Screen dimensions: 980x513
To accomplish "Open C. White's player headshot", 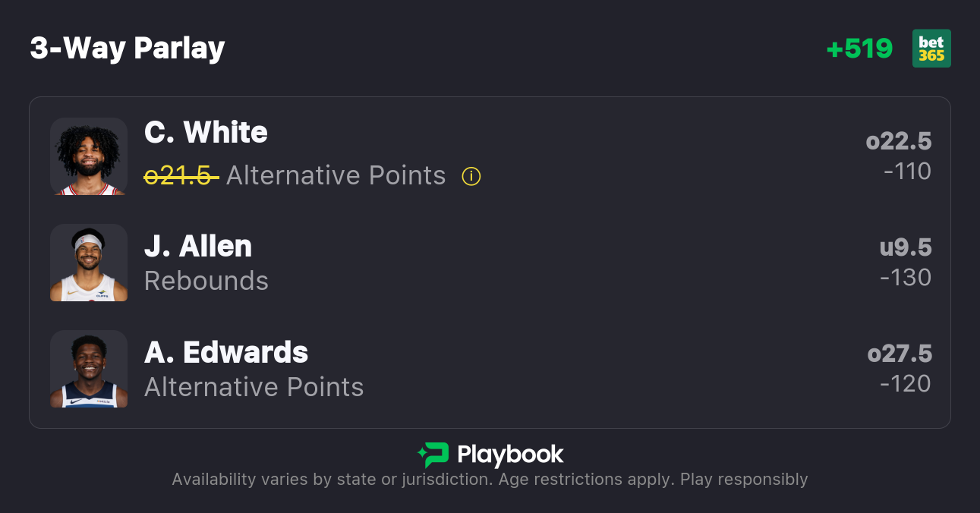I will pyautogui.click(x=89, y=156).
